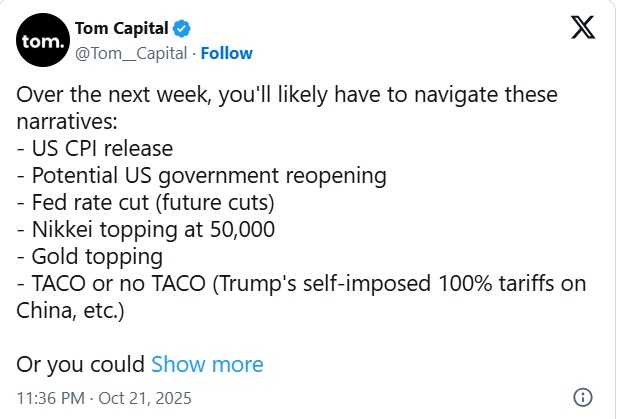This screenshot has width=617, height=419.
Task: Click the "US CPI release" line
Action: pos(96,148)
